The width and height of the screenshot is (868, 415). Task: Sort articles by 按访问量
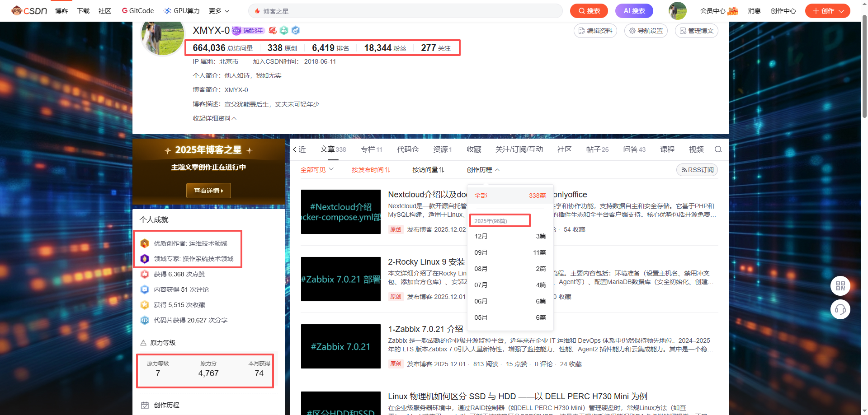pyautogui.click(x=428, y=170)
